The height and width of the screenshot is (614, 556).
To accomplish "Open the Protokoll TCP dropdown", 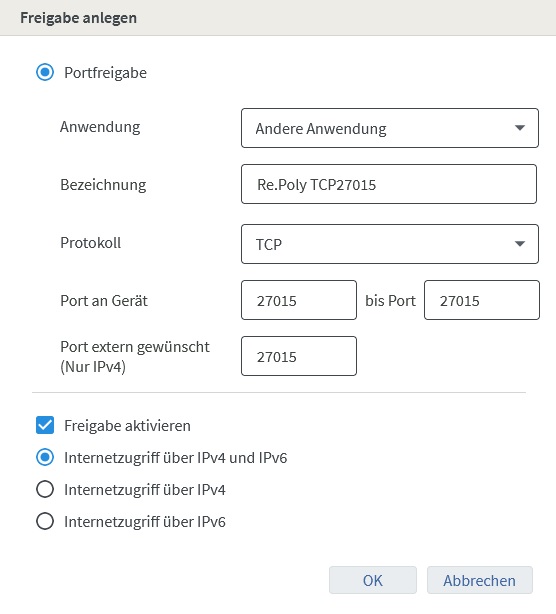I will click(x=390, y=244).
